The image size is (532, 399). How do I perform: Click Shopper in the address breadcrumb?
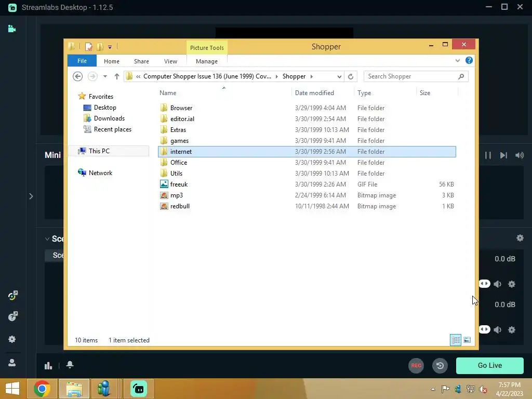point(294,76)
